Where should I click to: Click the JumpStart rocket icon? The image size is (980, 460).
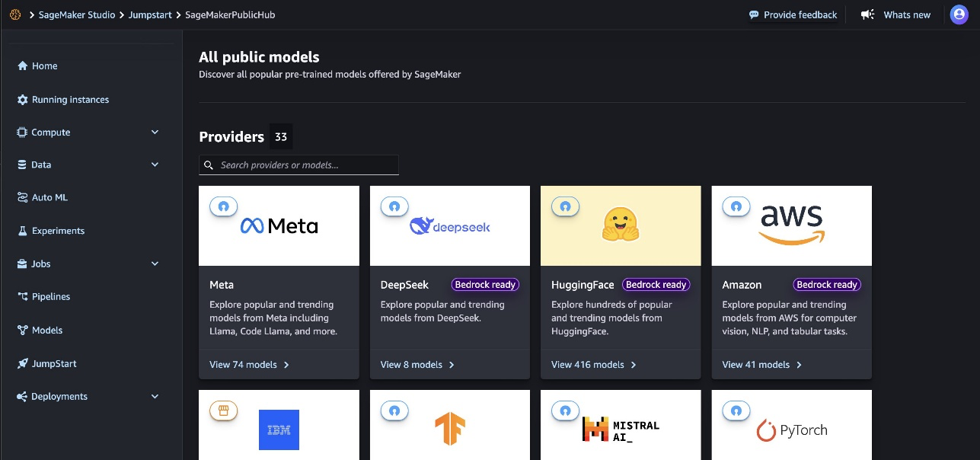[x=22, y=364]
